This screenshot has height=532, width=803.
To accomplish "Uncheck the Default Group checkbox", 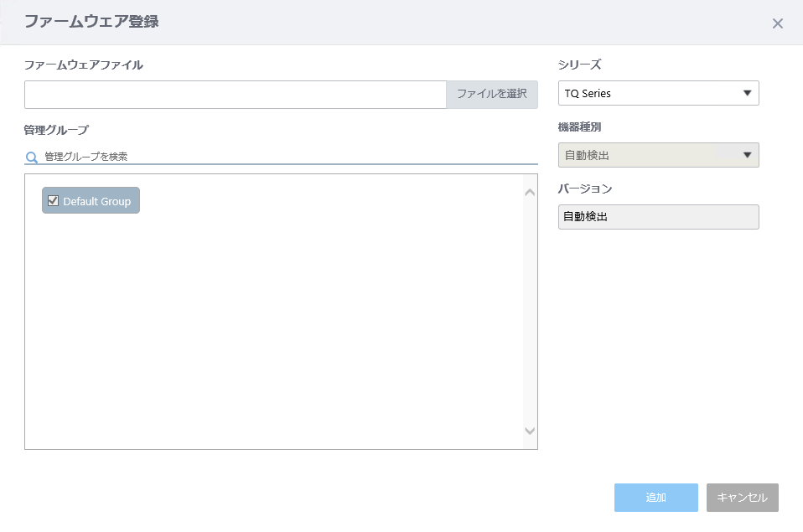I will coord(54,201).
